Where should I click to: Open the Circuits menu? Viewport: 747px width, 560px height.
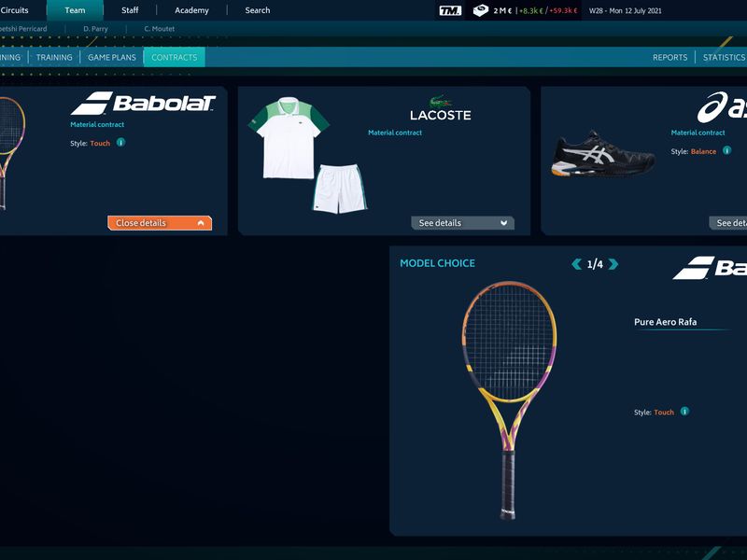pyautogui.click(x=14, y=10)
